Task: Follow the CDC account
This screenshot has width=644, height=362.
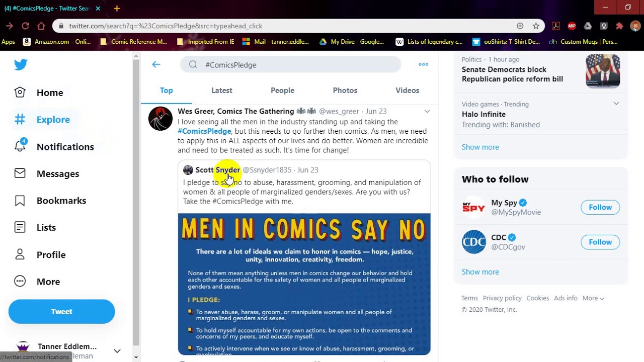Action: [600, 242]
